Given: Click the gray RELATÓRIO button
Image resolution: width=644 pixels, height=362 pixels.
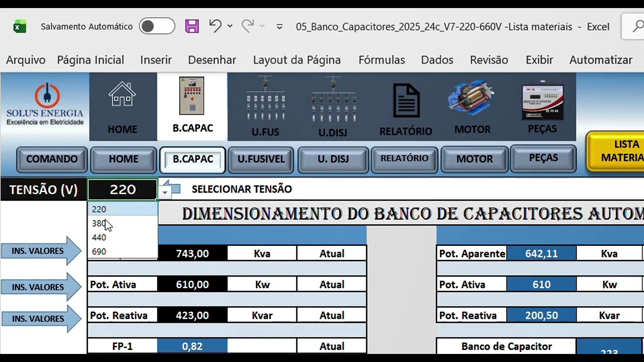Looking at the screenshot, I should tap(404, 159).
